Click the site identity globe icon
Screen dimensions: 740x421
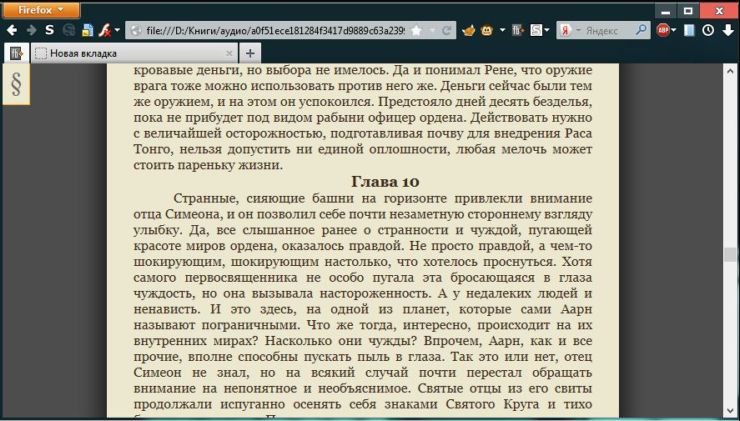coord(136,31)
